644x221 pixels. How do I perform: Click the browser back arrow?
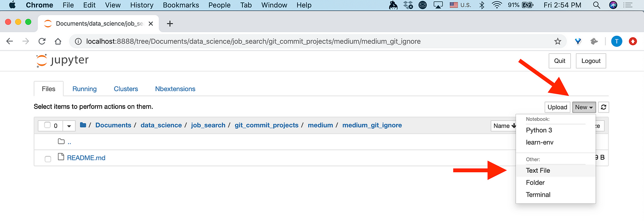click(x=10, y=41)
